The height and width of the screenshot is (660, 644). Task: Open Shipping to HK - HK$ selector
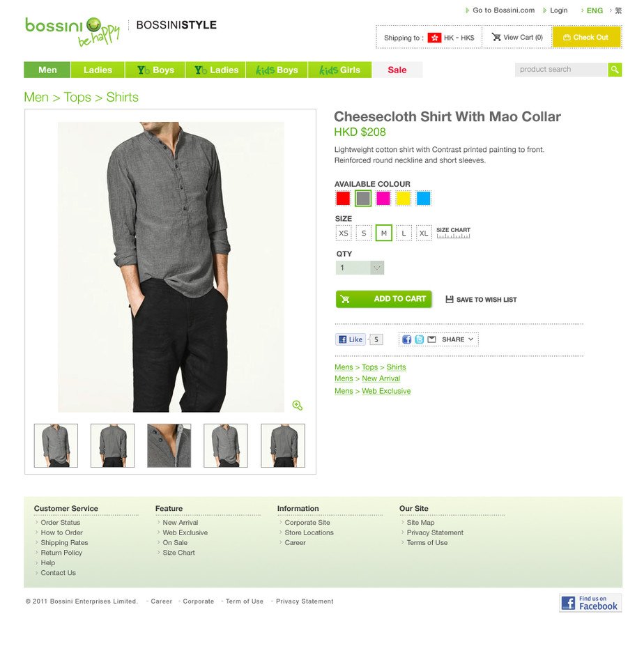tap(429, 38)
